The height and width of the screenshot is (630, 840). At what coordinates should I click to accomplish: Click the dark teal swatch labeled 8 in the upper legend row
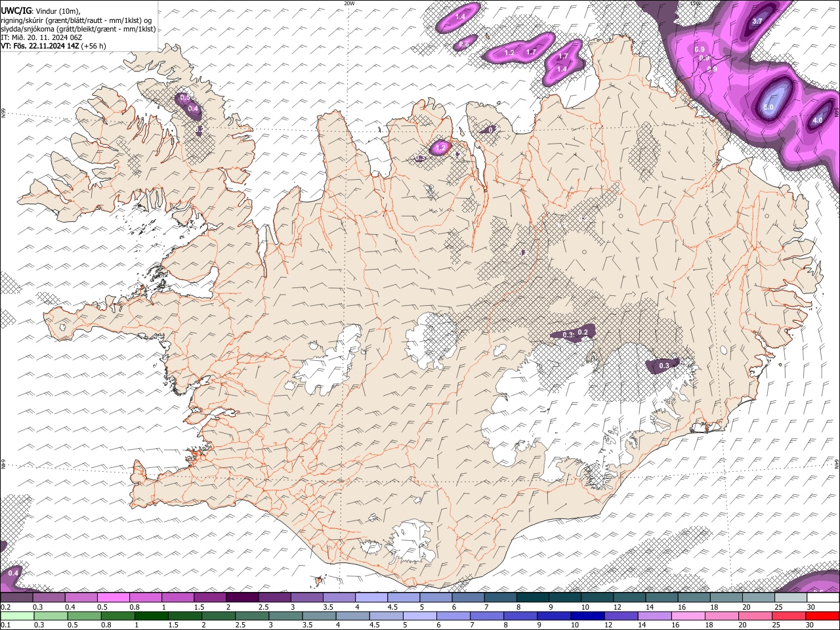(x=533, y=597)
